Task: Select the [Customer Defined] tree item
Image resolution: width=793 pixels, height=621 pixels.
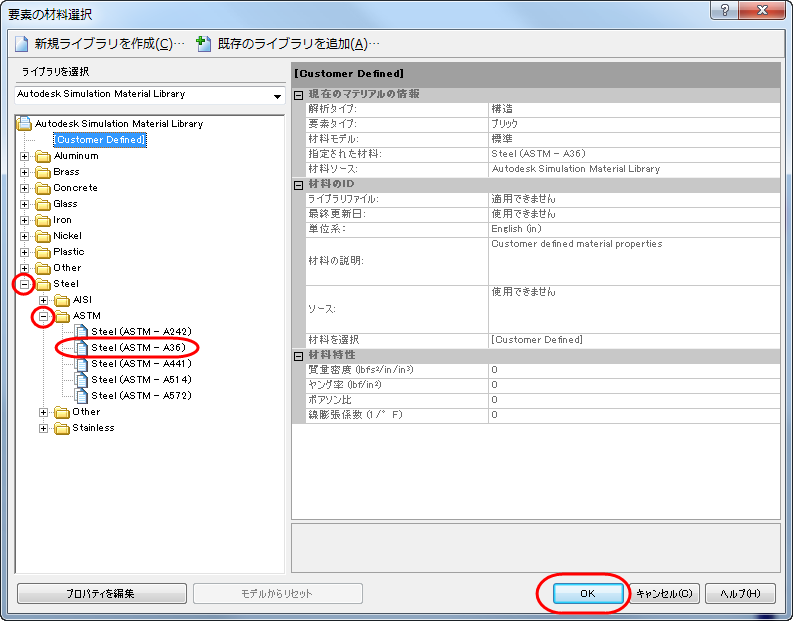Action: (x=100, y=140)
